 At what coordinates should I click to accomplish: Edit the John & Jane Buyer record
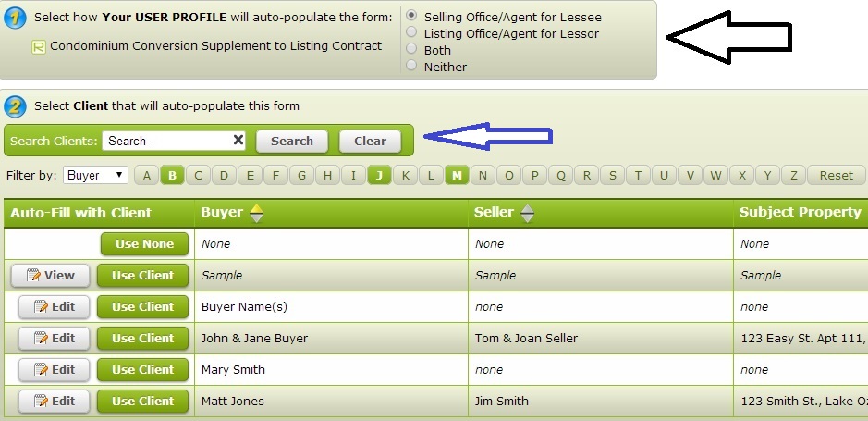tap(54, 339)
